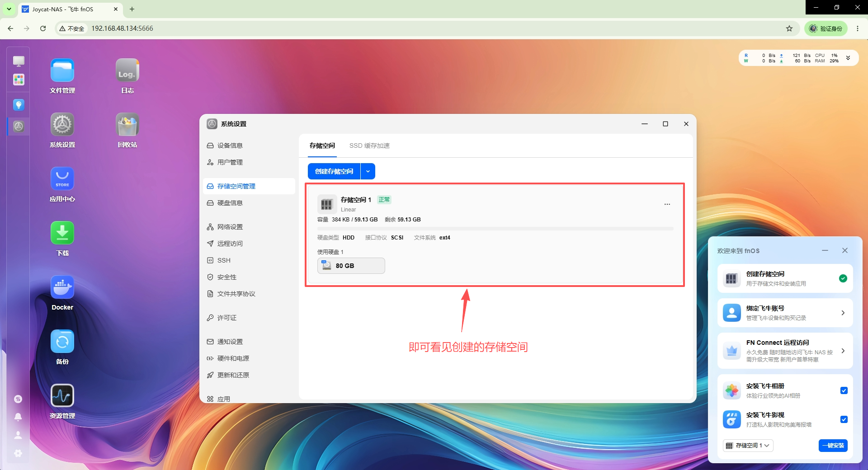
Task: Click the notification bell in sidebar
Action: click(18, 417)
